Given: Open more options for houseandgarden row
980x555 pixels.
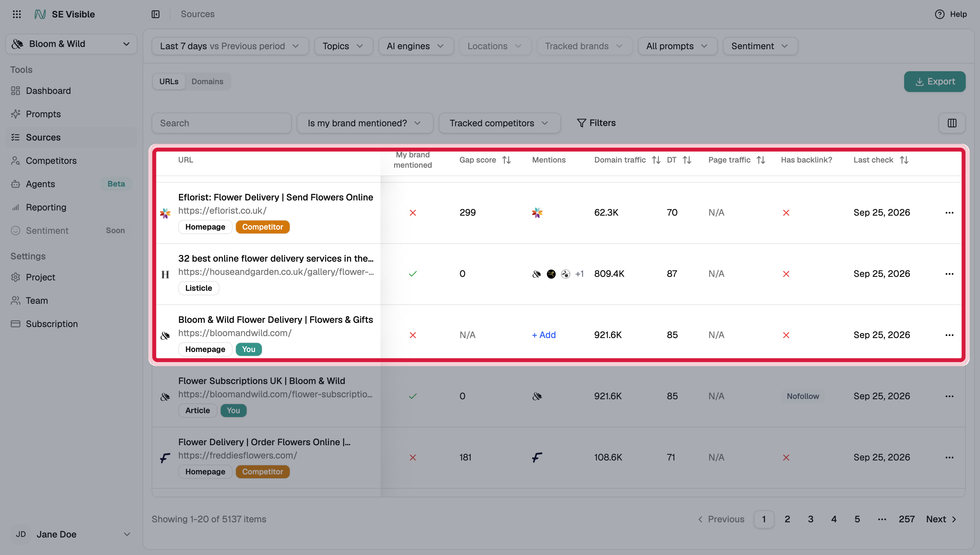Looking at the screenshot, I should tap(949, 274).
